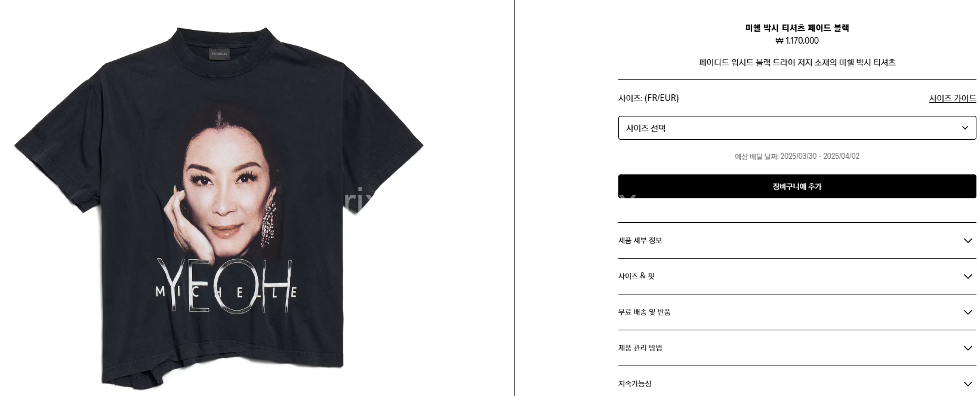Open the 사이즈 선택 dropdown
The width and height of the screenshot is (980, 396).
(x=797, y=128)
